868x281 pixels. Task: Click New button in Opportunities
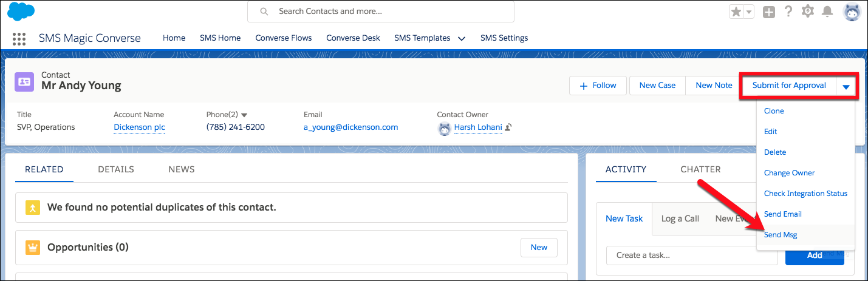click(x=539, y=248)
